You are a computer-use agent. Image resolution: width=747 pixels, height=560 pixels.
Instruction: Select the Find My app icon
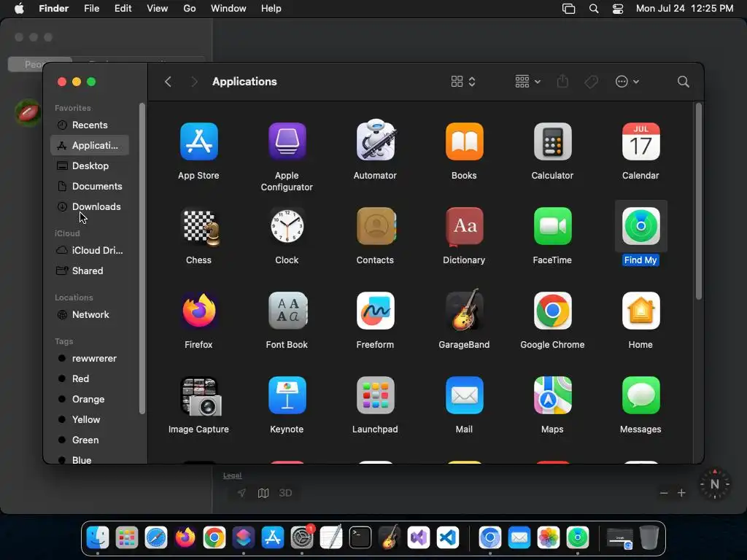[640, 226]
